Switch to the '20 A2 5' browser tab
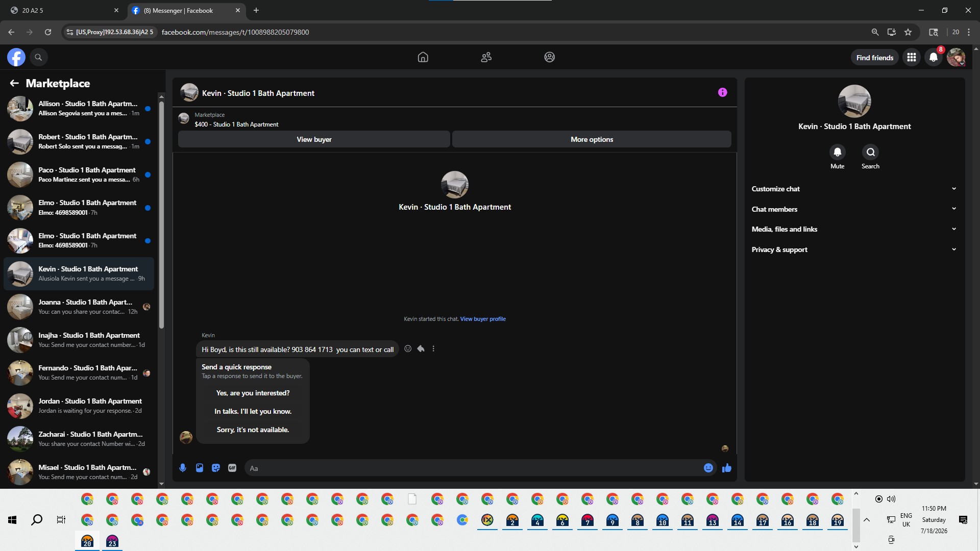Viewport: 980px width, 551px height. [x=64, y=10]
